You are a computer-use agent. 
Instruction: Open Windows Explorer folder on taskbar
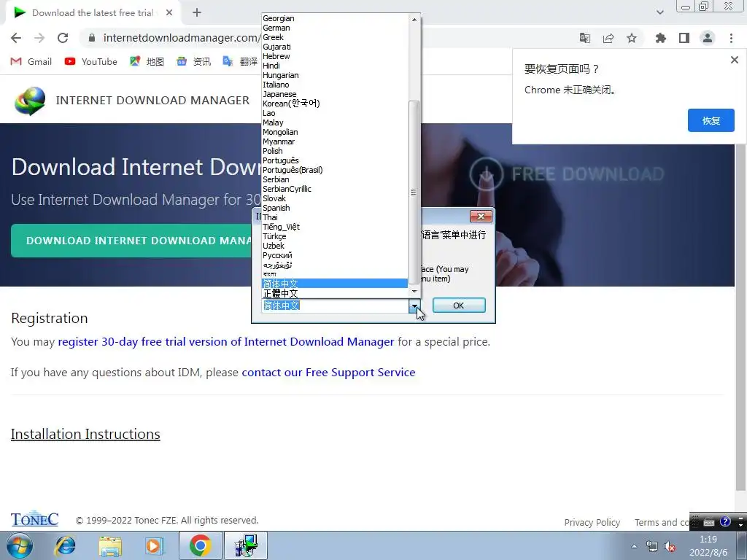tap(110, 546)
